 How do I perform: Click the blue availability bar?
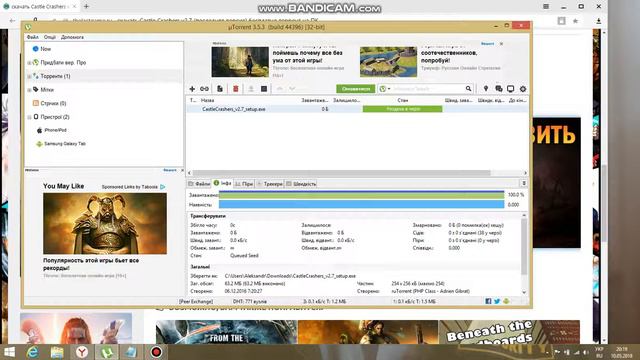click(362, 204)
